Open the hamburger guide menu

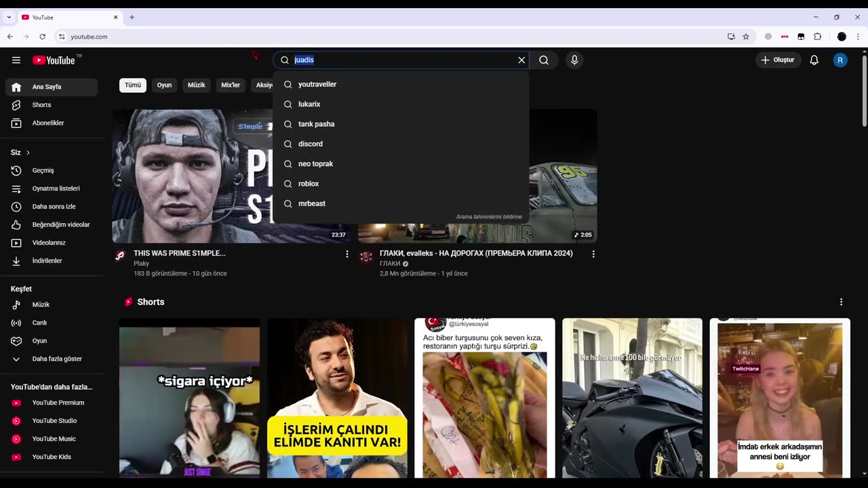pyautogui.click(x=16, y=60)
